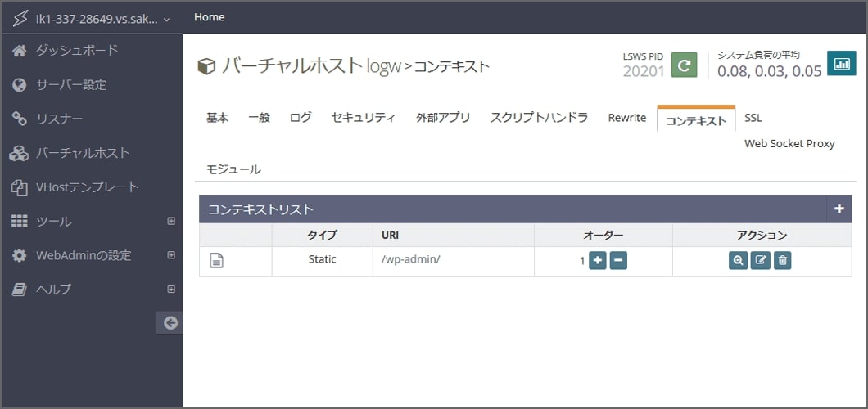Open real-time stats chart icon
Image resolution: width=868 pixels, height=409 pixels.
point(842,64)
